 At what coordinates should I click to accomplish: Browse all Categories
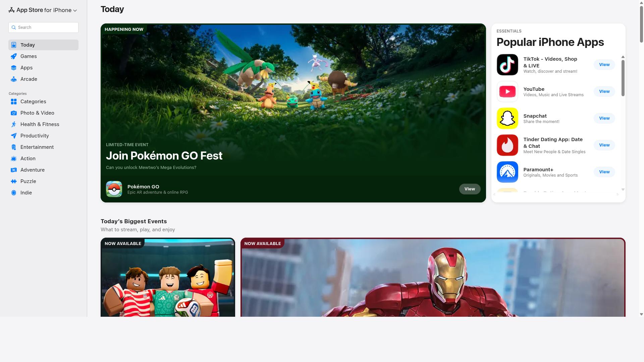tap(43, 102)
